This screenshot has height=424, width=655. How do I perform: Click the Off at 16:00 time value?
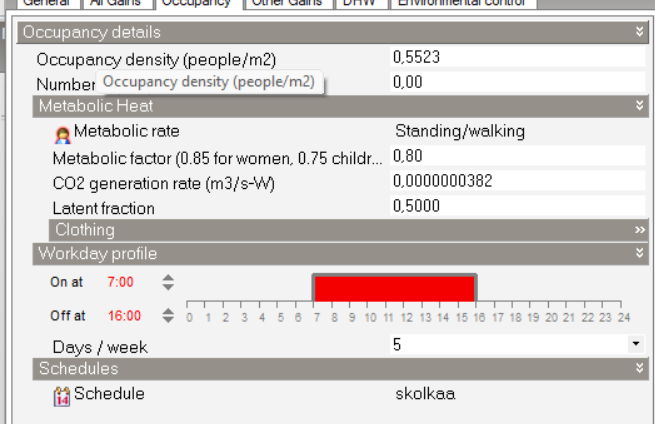[x=124, y=316]
